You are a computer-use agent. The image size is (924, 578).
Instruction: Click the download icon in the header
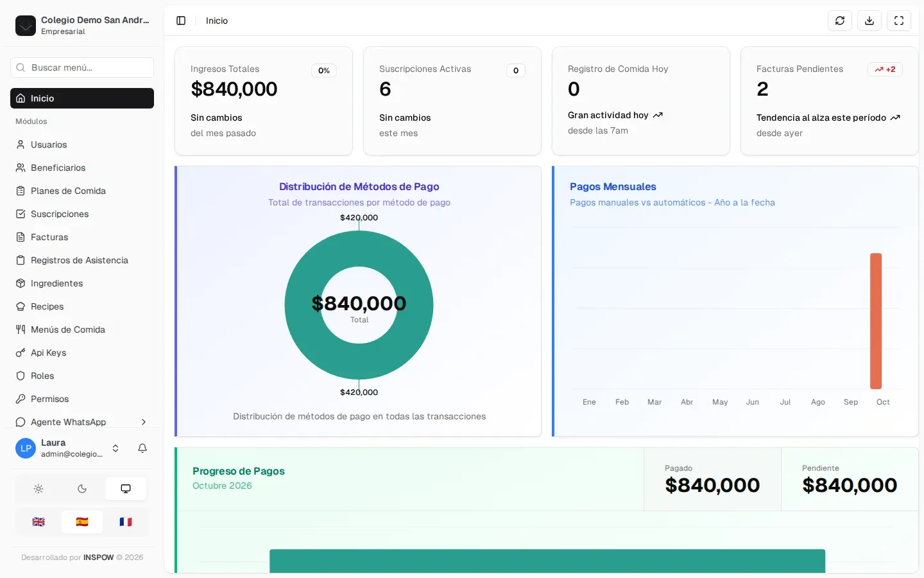click(x=869, y=21)
